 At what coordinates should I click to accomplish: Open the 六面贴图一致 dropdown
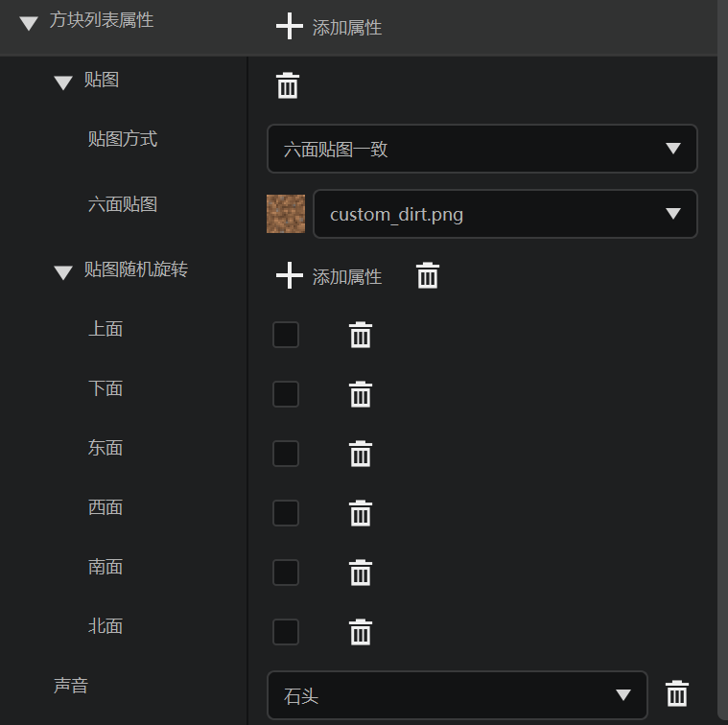(481, 149)
